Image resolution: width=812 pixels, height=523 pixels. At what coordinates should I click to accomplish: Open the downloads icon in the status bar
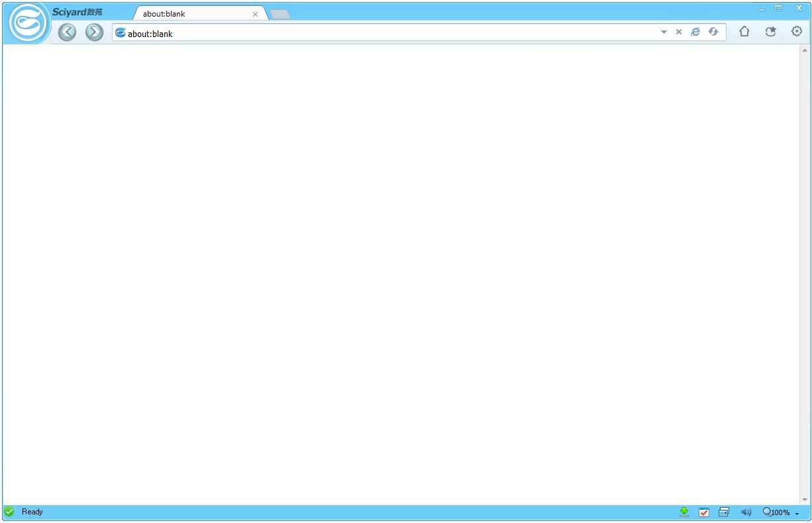[684, 512]
